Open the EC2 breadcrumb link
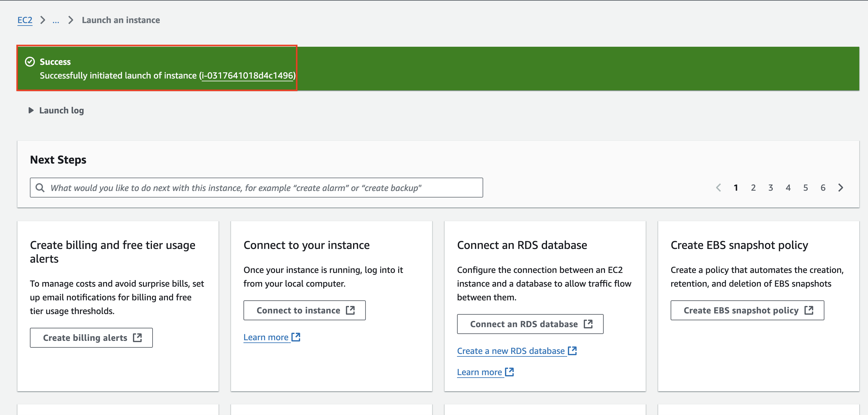This screenshot has width=868, height=415. pyautogui.click(x=25, y=20)
